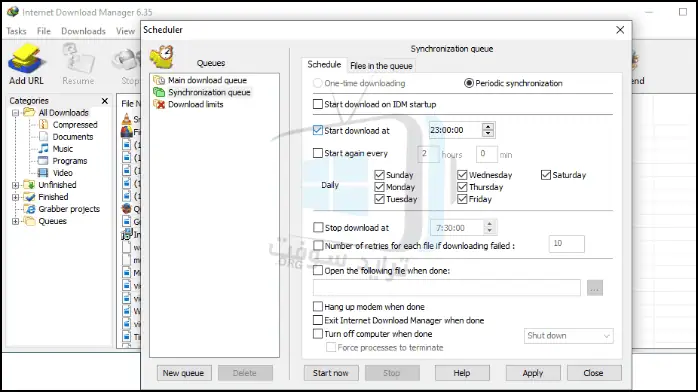Switch to Files in the queue tab
698x392 pixels.
pyautogui.click(x=381, y=66)
